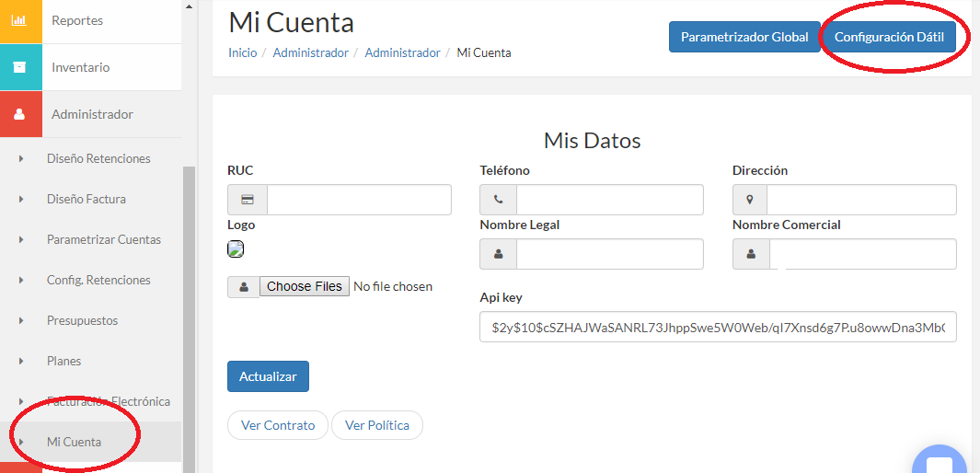This screenshot has width=980, height=473.
Task: Click the Parametrizador Global button
Action: click(744, 37)
